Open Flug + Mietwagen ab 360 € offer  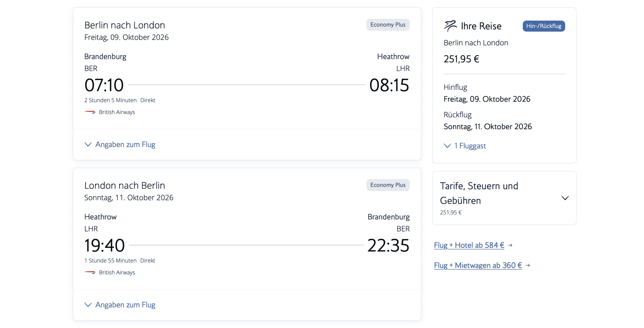[x=478, y=265]
